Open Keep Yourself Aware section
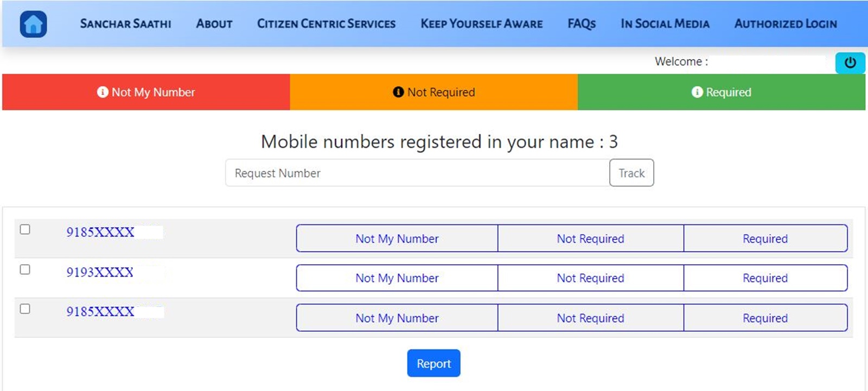Screen dimensions: 868x391 coord(481,24)
